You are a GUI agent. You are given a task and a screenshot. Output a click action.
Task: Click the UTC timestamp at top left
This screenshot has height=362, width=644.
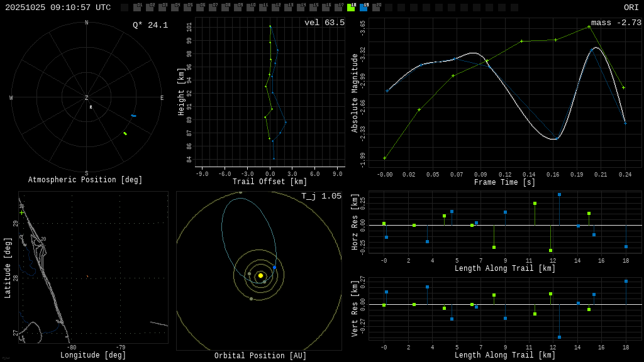click(x=58, y=8)
